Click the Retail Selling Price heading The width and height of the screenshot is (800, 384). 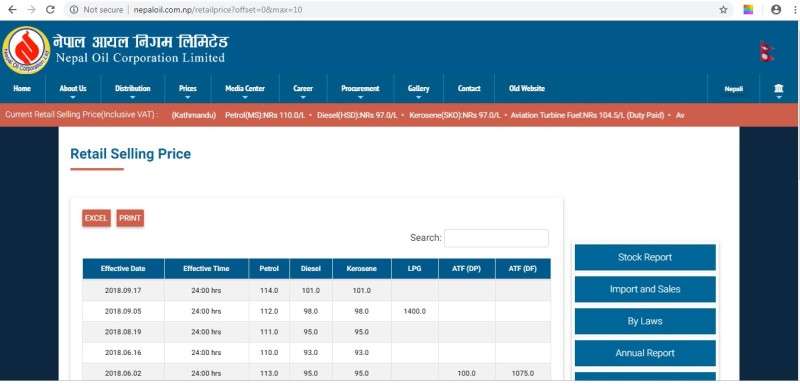(131, 154)
